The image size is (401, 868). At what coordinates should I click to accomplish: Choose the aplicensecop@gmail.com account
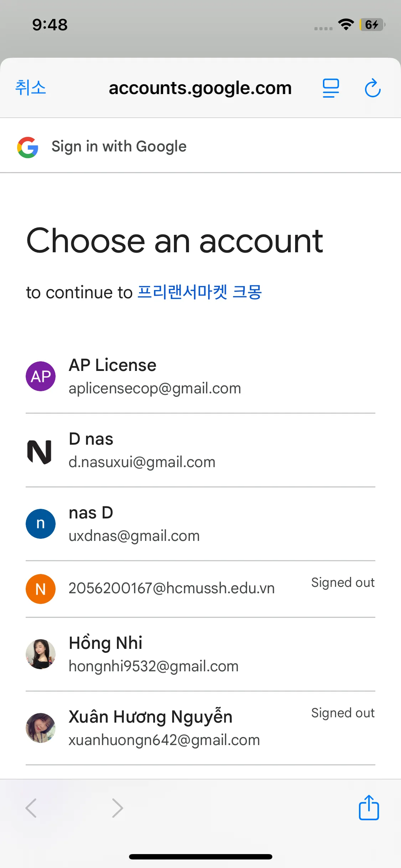[155, 388]
